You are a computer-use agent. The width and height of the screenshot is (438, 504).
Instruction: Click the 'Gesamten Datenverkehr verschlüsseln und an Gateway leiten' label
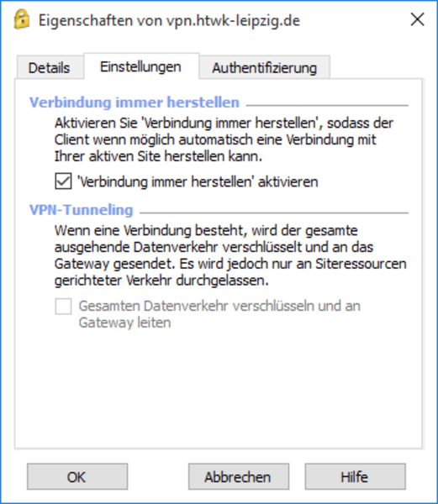point(219,314)
